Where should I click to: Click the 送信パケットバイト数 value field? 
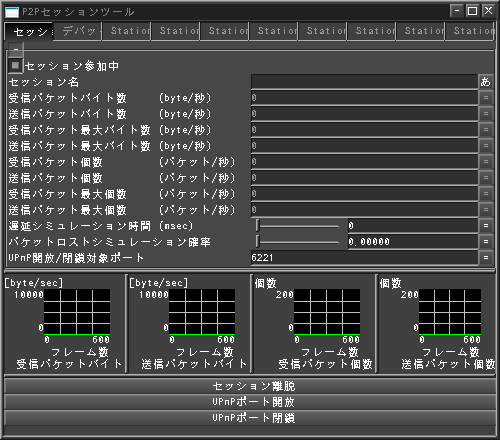point(365,114)
